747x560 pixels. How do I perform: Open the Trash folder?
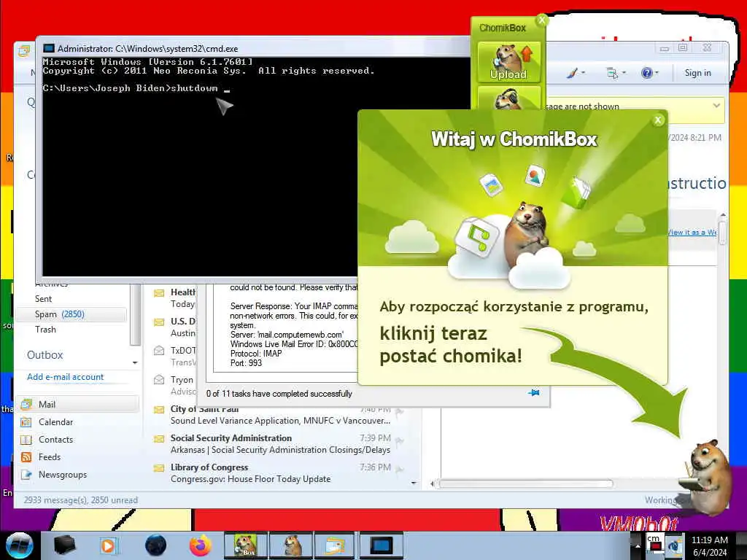point(45,330)
